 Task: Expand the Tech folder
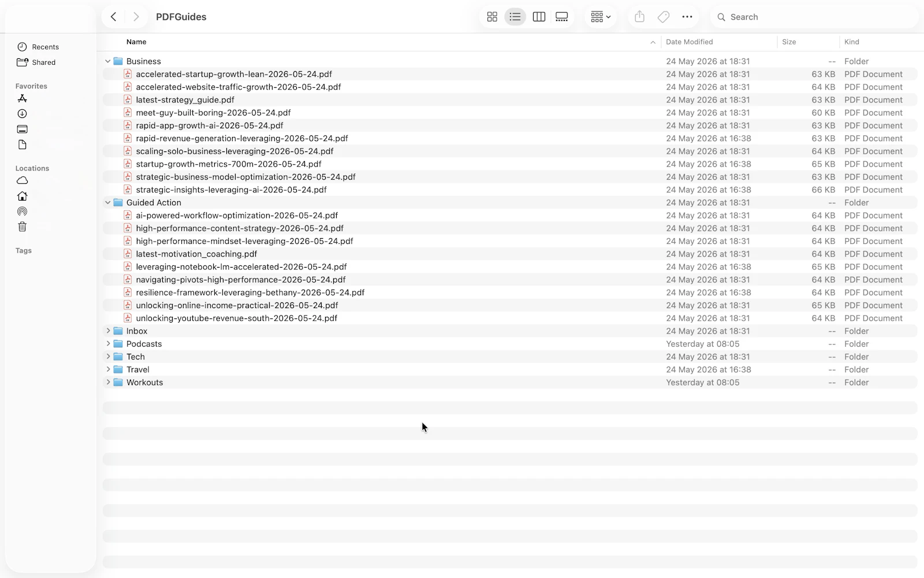(107, 357)
